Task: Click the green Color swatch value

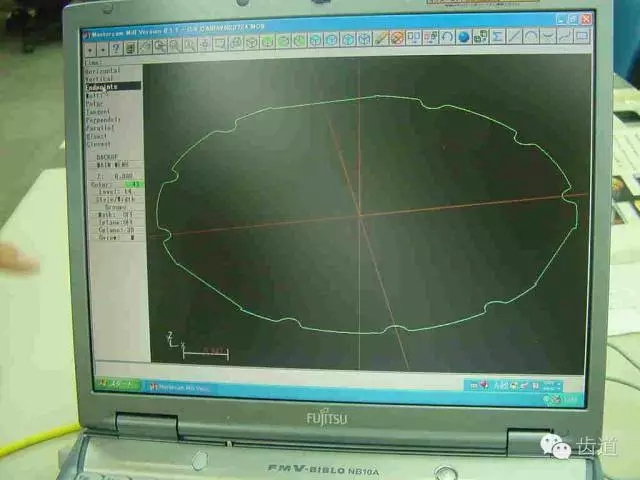Action: pos(133,184)
